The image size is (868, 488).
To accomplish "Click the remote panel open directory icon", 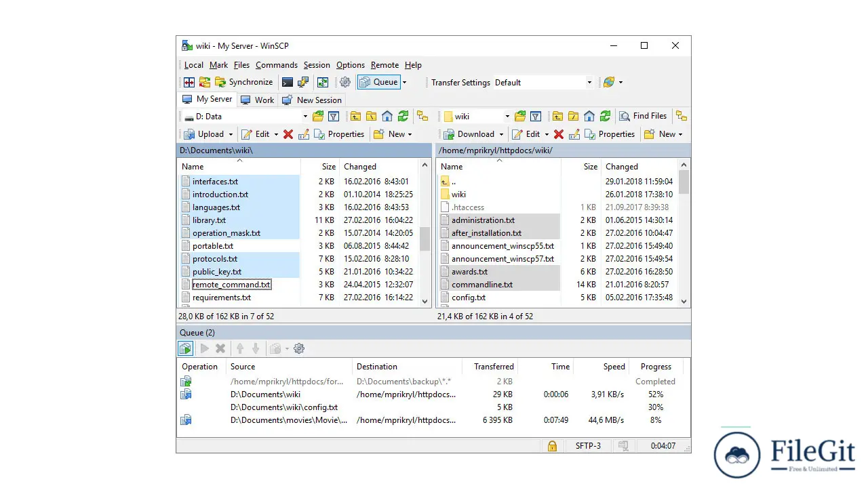I will click(x=520, y=116).
